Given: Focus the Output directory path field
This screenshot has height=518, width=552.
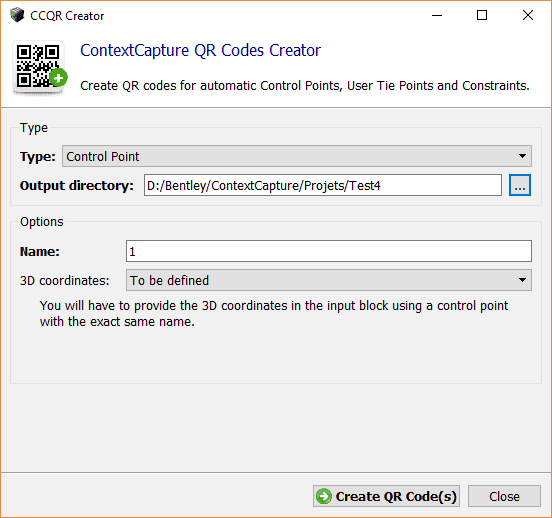Looking at the screenshot, I should pos(322,185).
